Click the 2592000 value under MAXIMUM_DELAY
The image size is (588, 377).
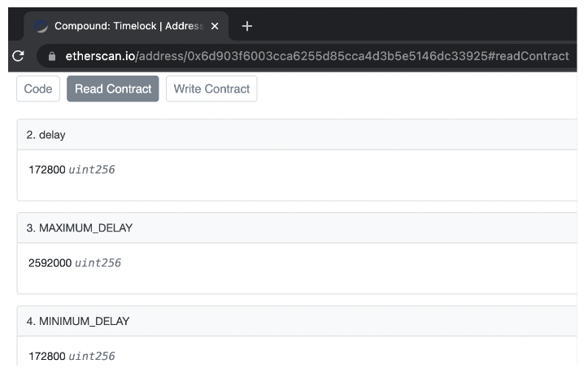(x=50, y=263)
